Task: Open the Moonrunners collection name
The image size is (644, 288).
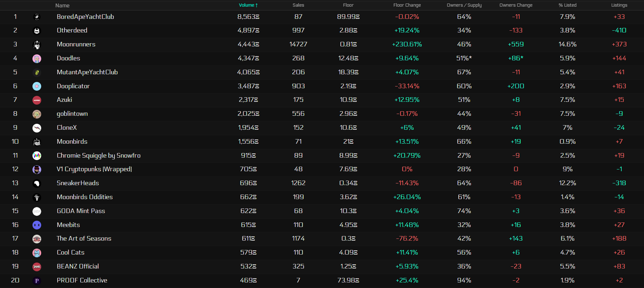Action: tap(76, 44)
